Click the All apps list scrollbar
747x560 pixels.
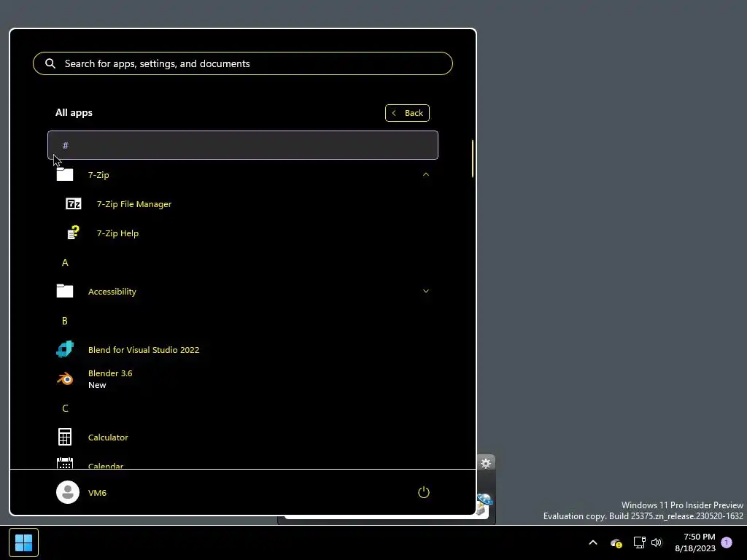click(472, 158)
